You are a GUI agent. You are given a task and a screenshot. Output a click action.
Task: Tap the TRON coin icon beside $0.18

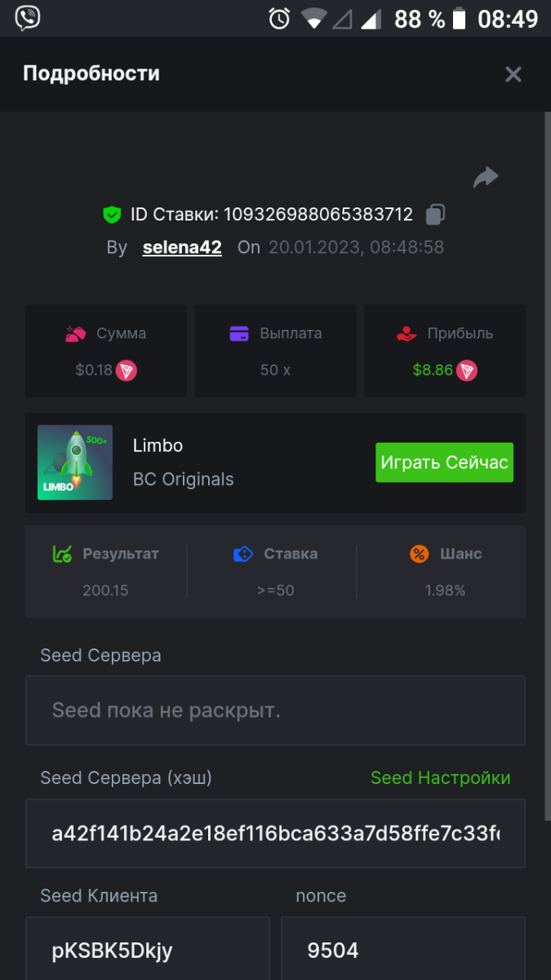point(126,370)
